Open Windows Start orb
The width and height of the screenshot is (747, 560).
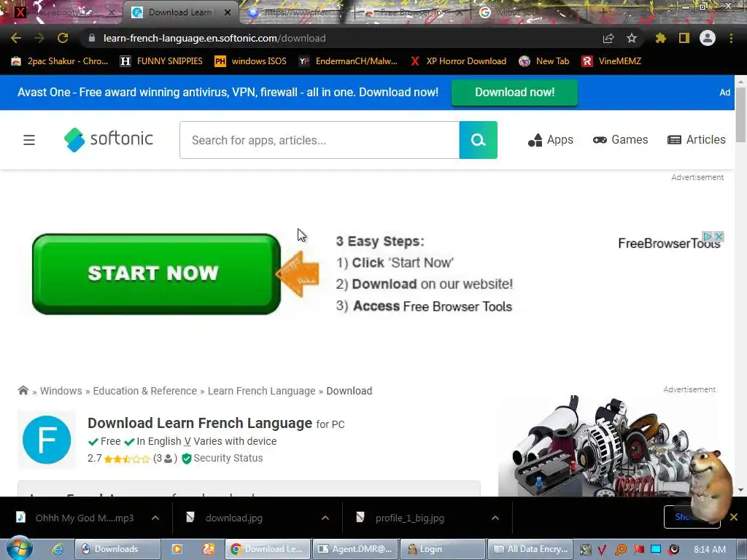(x=19, y=548)
